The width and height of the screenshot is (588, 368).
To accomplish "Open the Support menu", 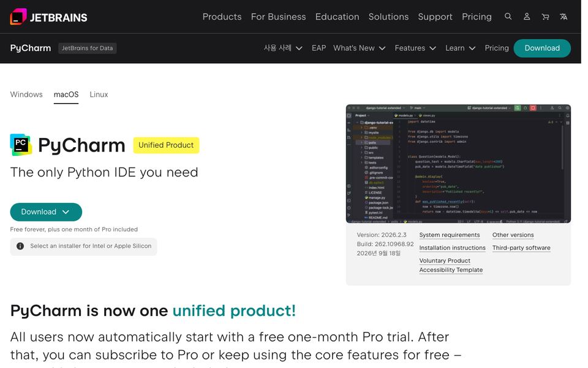I will pos(435,17).
